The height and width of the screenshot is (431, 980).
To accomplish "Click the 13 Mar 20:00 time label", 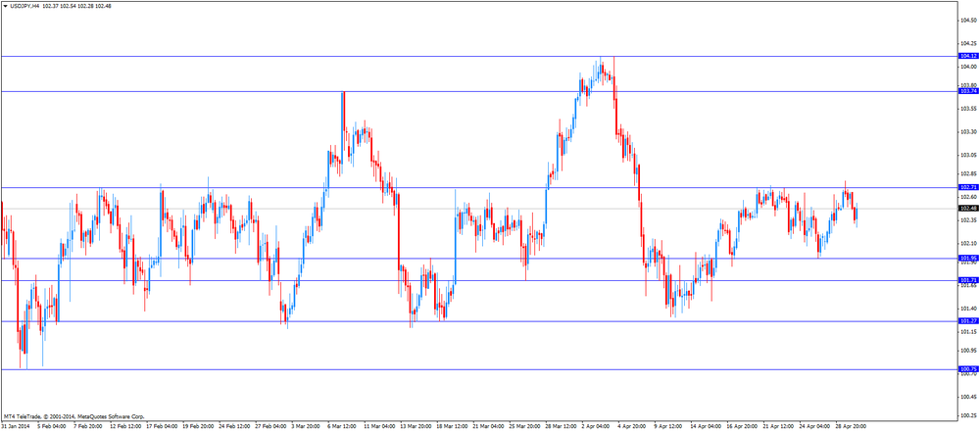I will (x=414, y=427).
